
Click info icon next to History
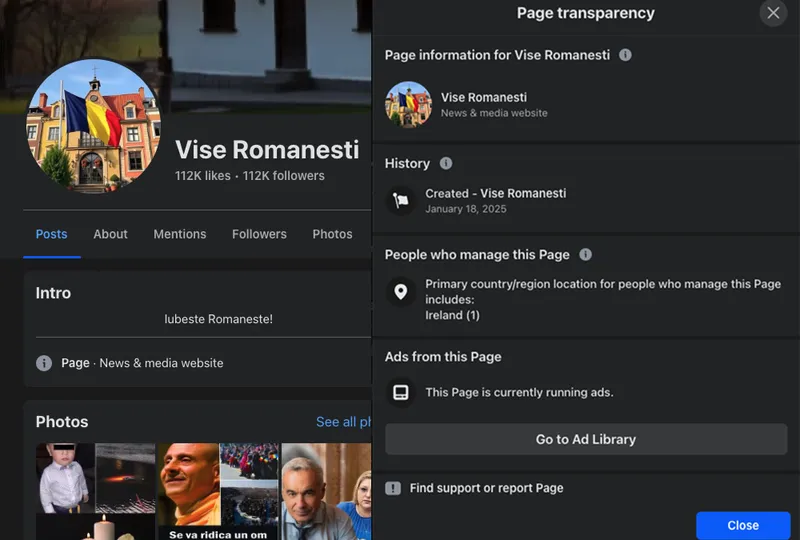point(446,163)
